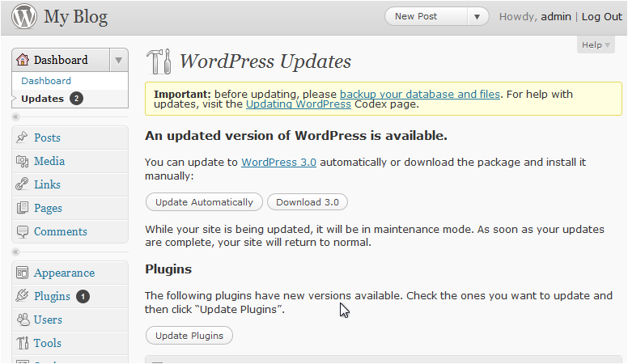Click the tools icon beside WordPress Updates heading
628x364 pixels.
159,61
